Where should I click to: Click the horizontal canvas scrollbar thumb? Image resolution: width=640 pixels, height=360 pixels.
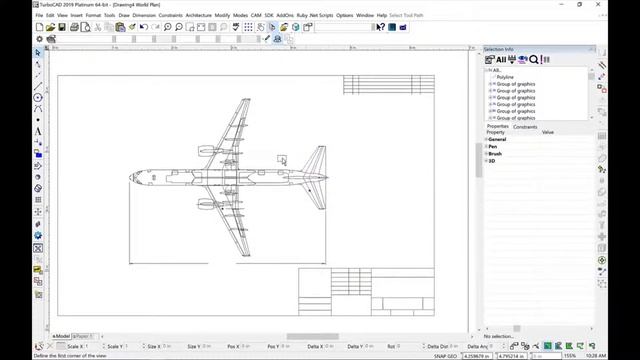pyautogui.click(x=313, y=337)
